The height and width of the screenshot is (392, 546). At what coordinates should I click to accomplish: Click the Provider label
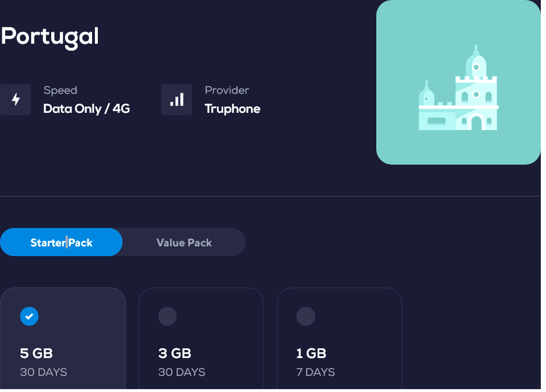pyautogui.click(x=227, y=90)
